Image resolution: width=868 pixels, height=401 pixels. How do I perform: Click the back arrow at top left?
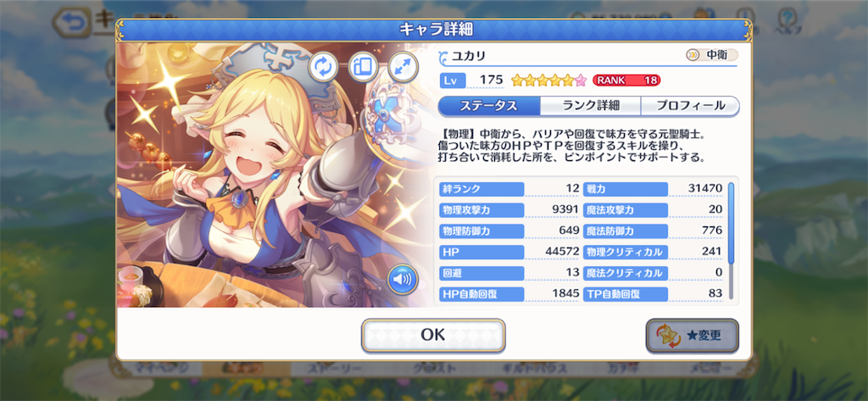(73, 23)
